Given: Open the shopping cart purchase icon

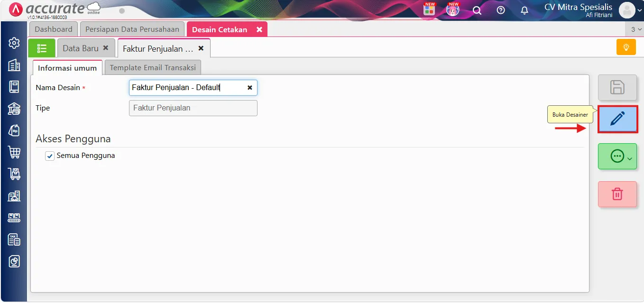Looking at the screenshot, I should click(x=14, y=152).
